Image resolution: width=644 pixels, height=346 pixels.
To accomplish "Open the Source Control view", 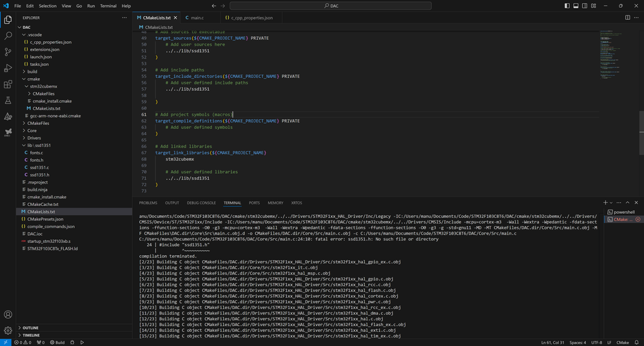I will (8, 52).
